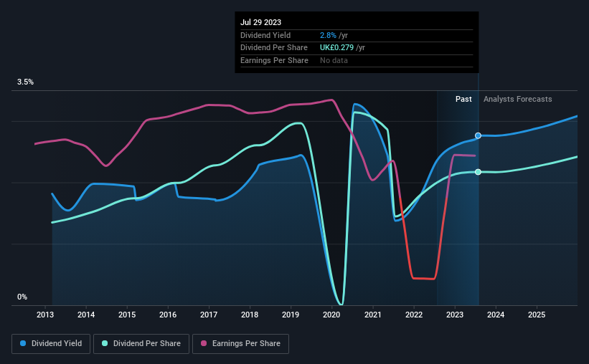Click the 2022 x-axis label
This screenshot has width=589, height=364.
(x=414, y=315)
